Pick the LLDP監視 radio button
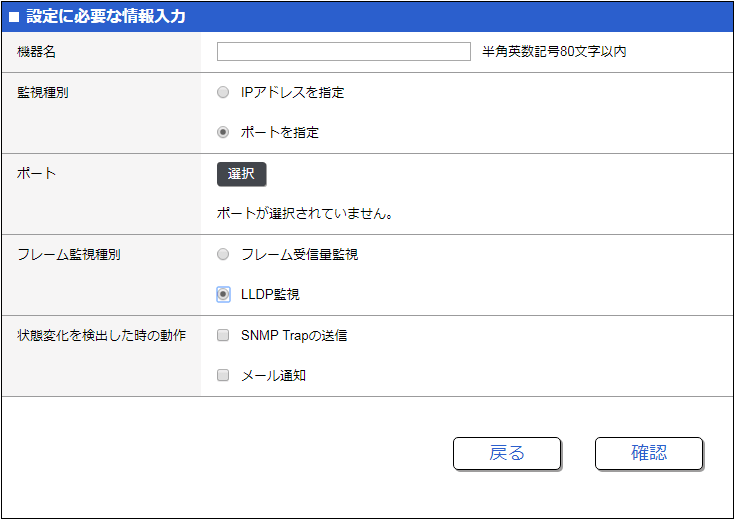 223,294
